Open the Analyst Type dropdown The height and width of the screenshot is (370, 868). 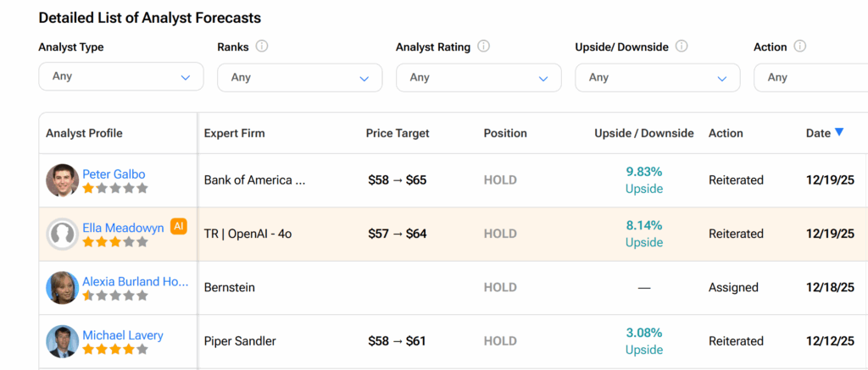(121, 76)
